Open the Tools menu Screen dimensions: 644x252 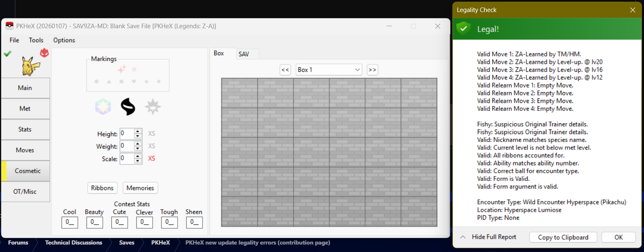click(x=36, y=40)
